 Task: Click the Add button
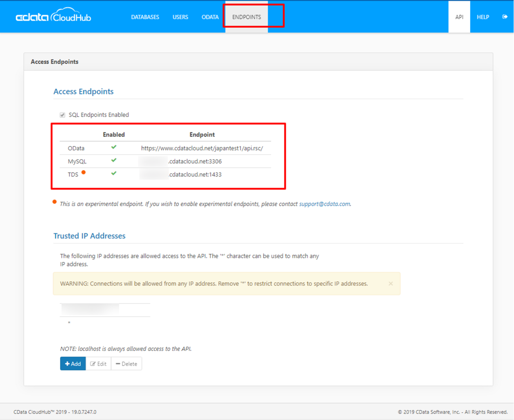[x=73, y=363]
